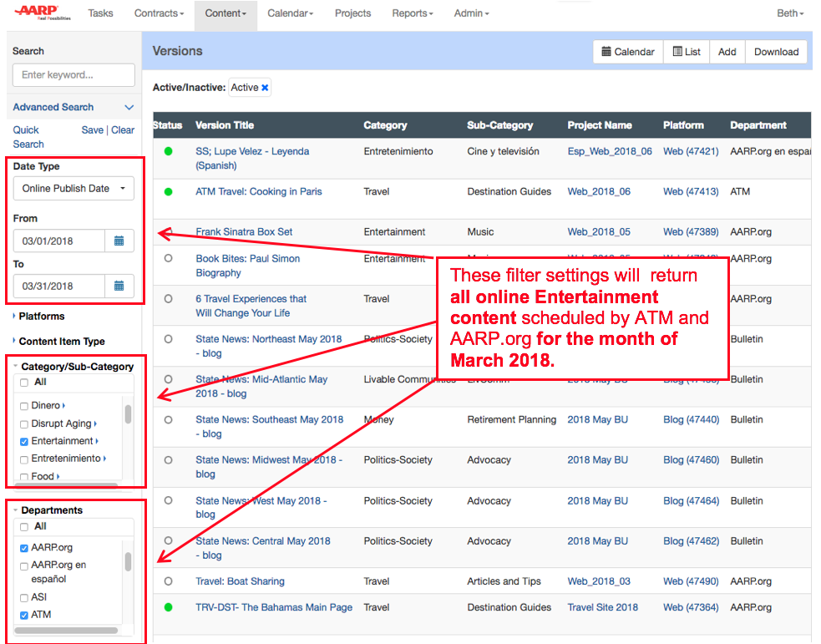Switch to Calendar view
The width and height of the screenshot is (821, 644).
tap(628, 52)
